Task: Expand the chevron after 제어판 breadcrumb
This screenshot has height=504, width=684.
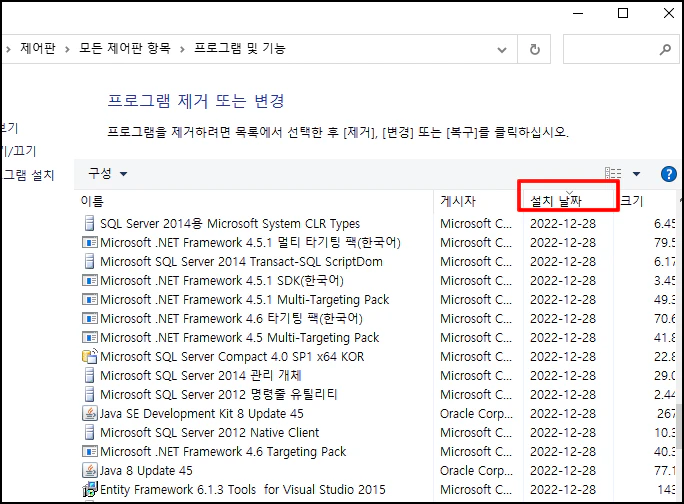Action: click(67, 49)
